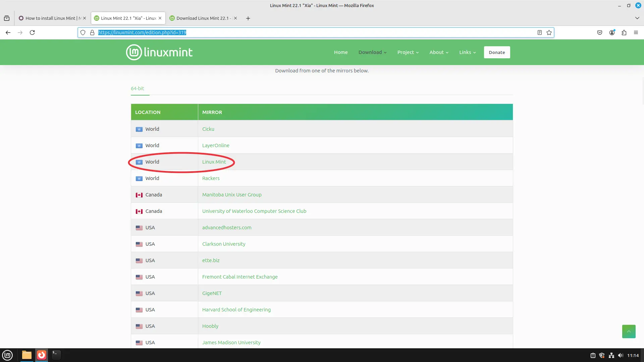
Task: Open University of Waterloo Computer Science Club mirror
Action: point(254,211)
